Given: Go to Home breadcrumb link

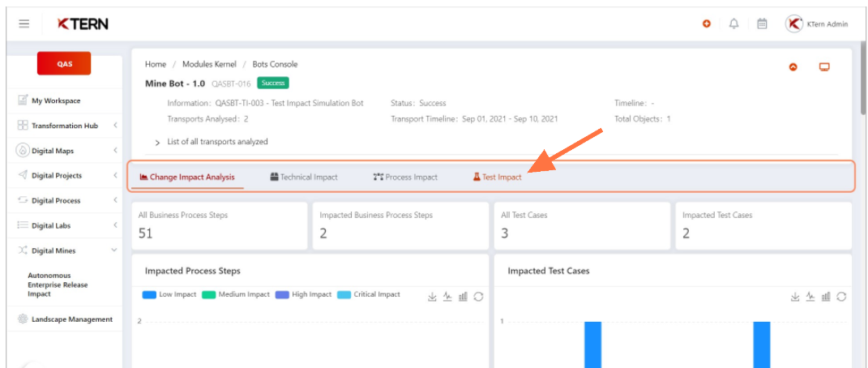Looking at the screenshot, I should pyautogui.click(x=156, y=64).
